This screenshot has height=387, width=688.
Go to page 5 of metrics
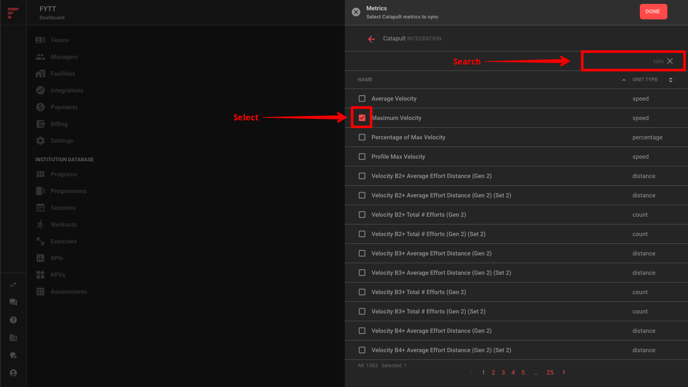click(523, 373)
